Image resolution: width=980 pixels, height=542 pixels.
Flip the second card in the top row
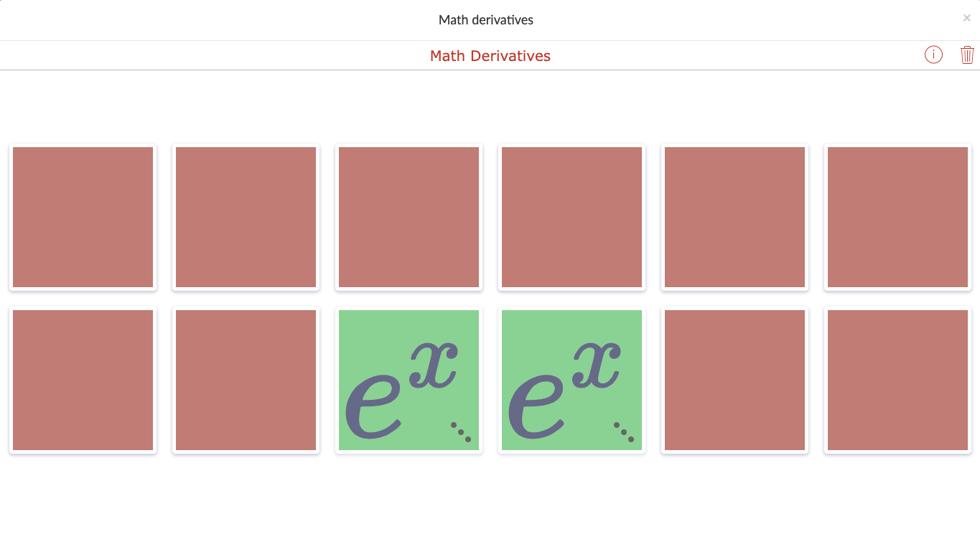point(245,218)
